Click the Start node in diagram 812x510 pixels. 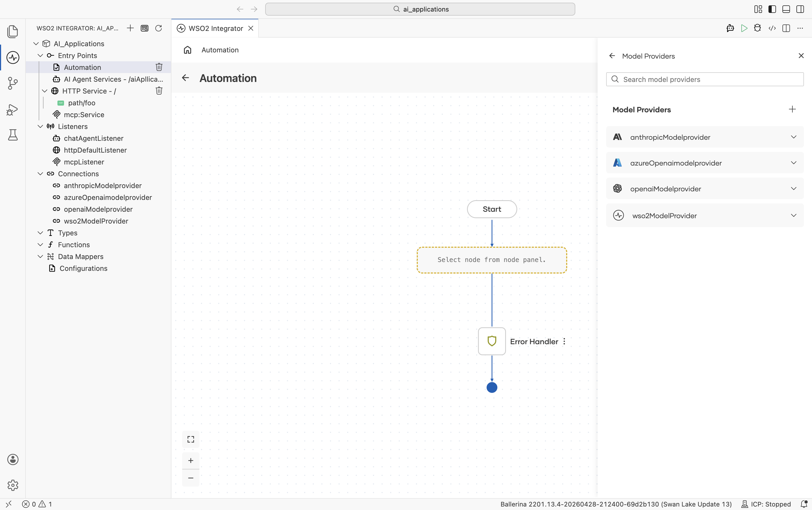(x=492, y=209)
